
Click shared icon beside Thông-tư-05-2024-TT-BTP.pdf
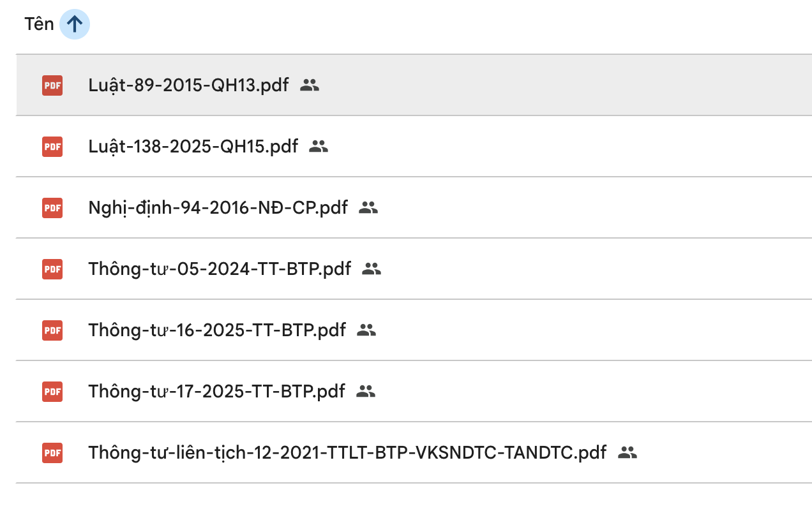(x=372, y=269)
